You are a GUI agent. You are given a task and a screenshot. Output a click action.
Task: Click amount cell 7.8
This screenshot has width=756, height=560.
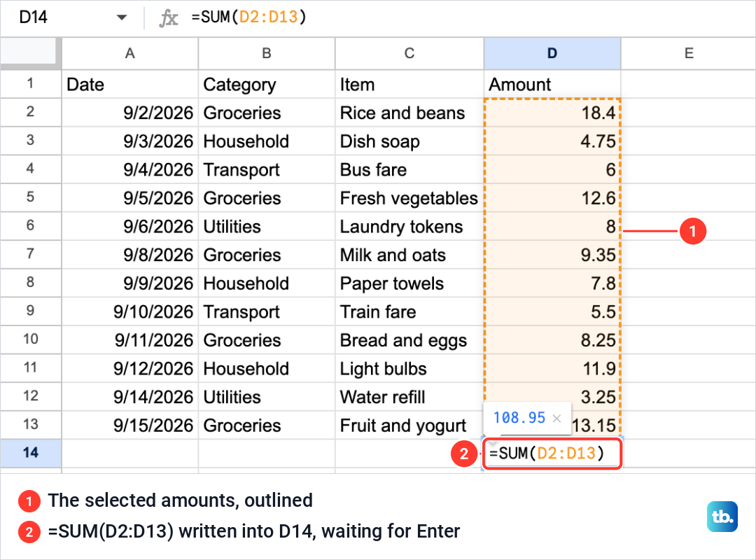pyautogui.click(x=552, y=283)
